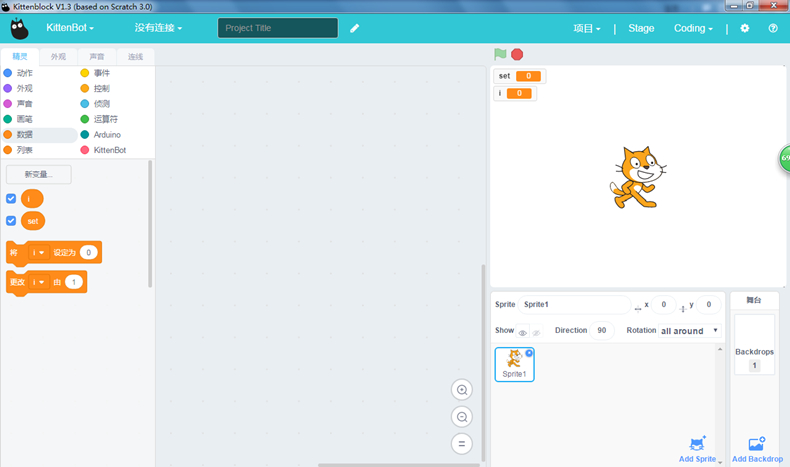This screenshot has height=467, width=790.
Task: Open settings gear in top bar
Action: pyautogui.click(x=744, y=28)
